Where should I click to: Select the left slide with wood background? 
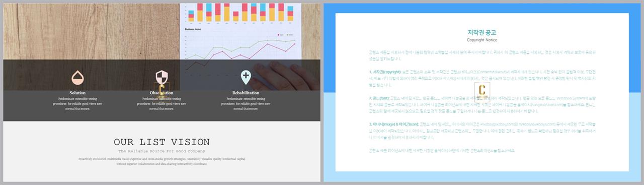click(162, 92)
